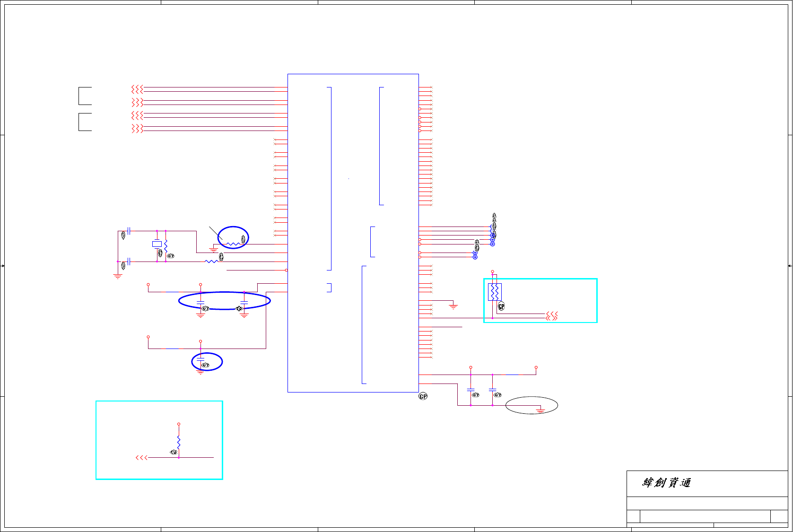Select the dual resistor pack symbol
The width and height of the screenshot is (793, 532).
[x=495, y=292]
